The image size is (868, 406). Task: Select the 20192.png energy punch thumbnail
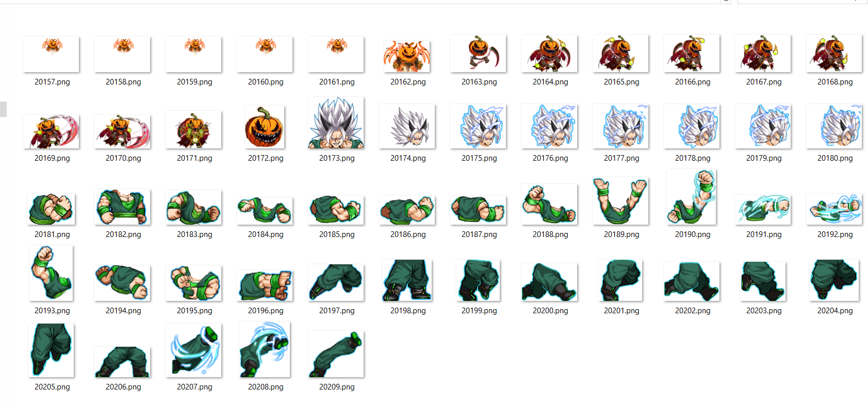coord(834,209)
